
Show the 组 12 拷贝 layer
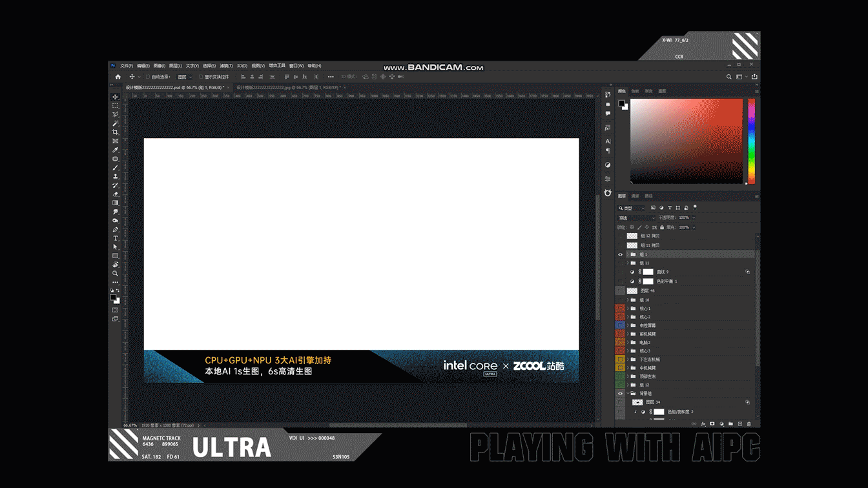click(x=621, y=236)
